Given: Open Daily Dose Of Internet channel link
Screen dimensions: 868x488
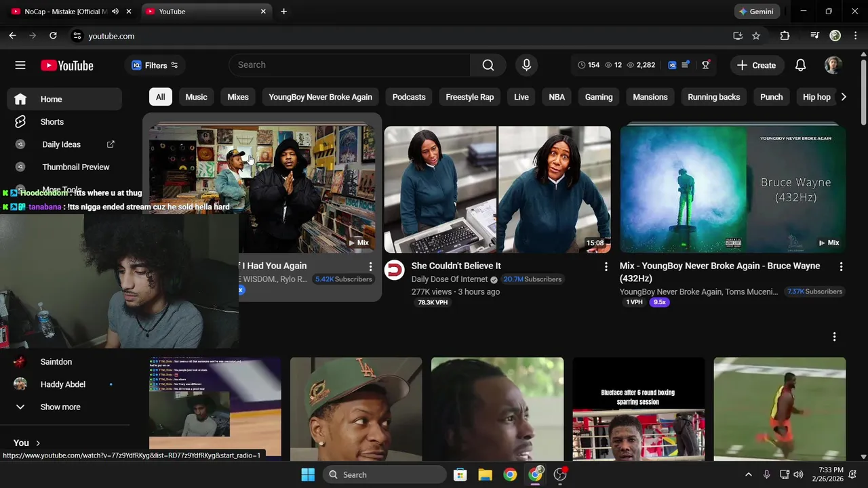Looking at the screenshot, I should click(x=450, y=279).
